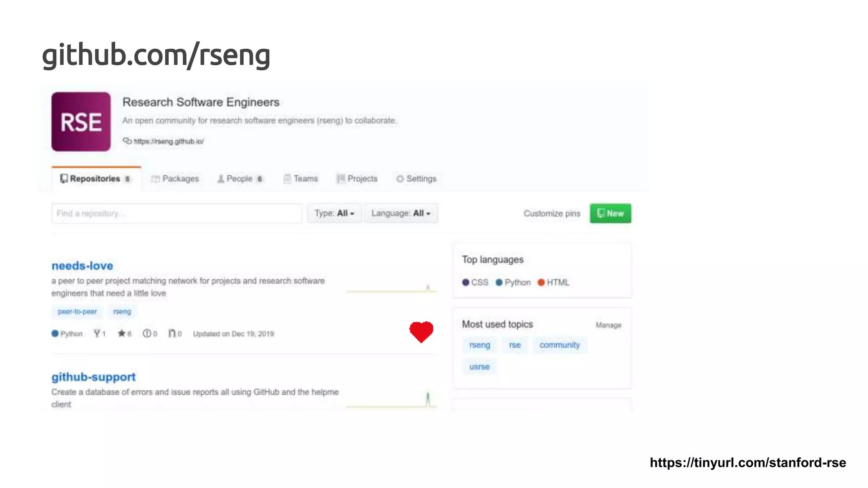Switch to the Packages tab

tap(175, 179)
